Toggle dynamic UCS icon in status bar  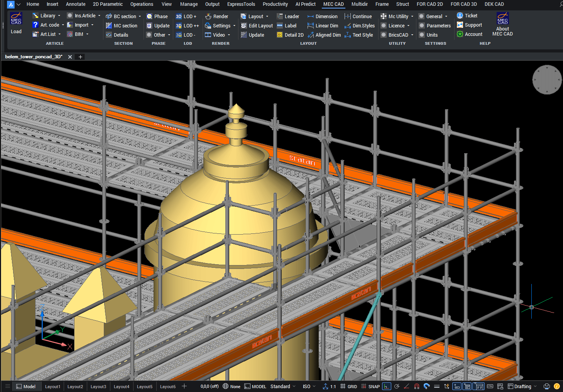point(446,386)
